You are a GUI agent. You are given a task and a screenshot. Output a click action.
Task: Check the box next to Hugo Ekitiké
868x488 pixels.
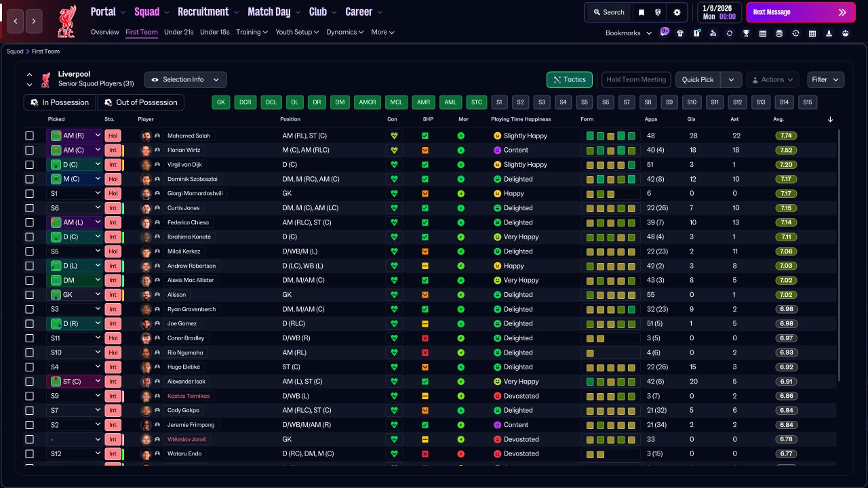pyautogui.click(x=29, y=367)
